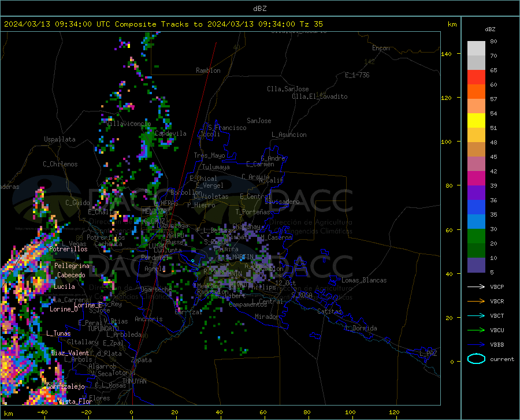
Task: Click the small cyan track ellipse near Perdriel
Action: [192, 261]
